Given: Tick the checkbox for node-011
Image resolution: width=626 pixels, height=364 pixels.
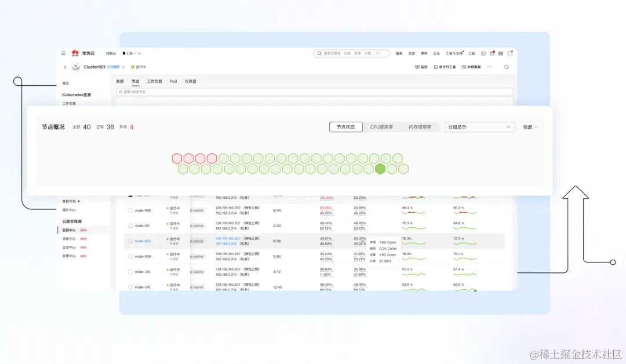Looking at the screenshot, I should (x=130, y=226).
